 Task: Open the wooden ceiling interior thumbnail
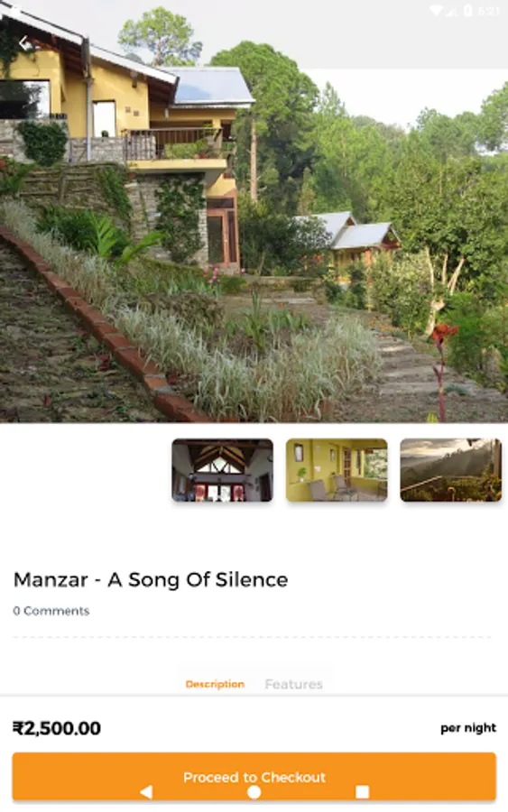223,470
